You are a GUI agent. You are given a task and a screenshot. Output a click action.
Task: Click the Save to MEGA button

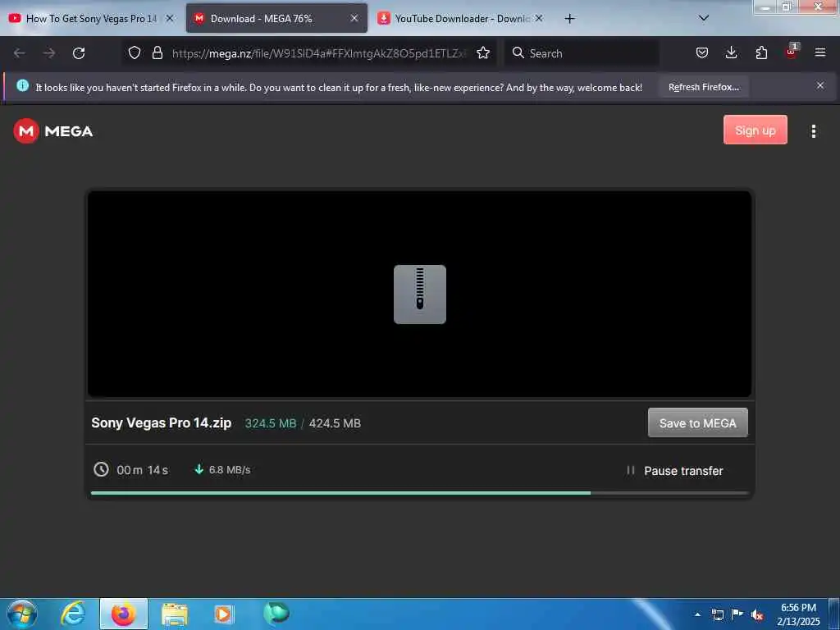click(697, 423)
